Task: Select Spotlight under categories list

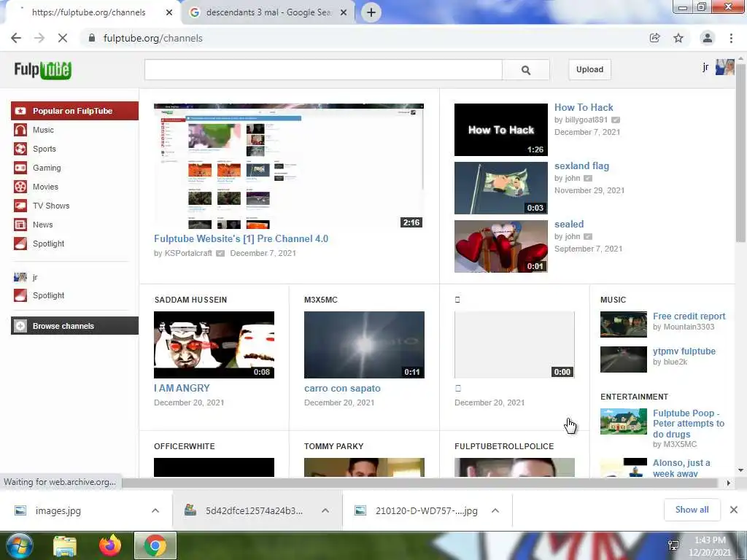Action: click(48, 244)
